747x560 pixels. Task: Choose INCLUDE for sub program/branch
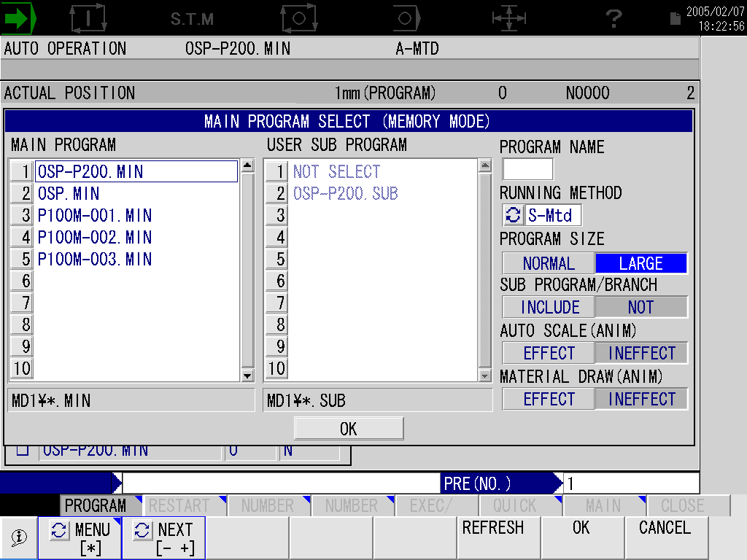click(x=549, y=307)
